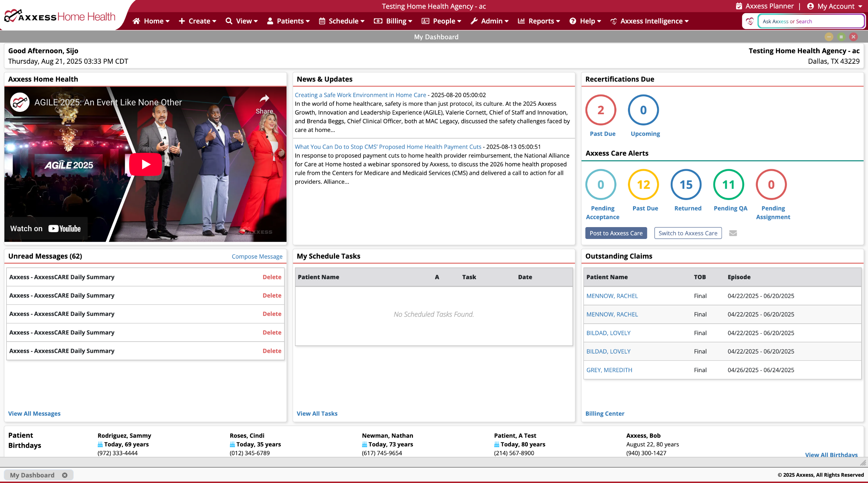Open the Axxess Intelligence menu
Image resolution: width=868 pixels, height=483 pixels.
click(x=650, y=21)
